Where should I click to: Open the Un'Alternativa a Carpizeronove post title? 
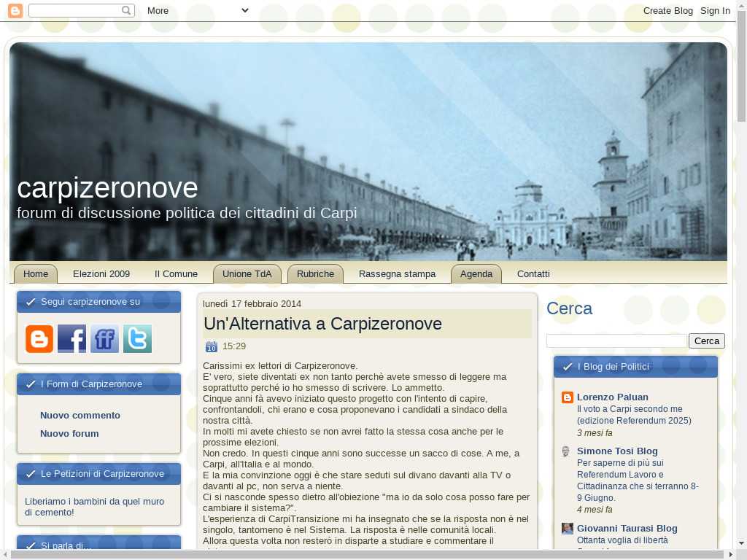[x=322, y=324]
